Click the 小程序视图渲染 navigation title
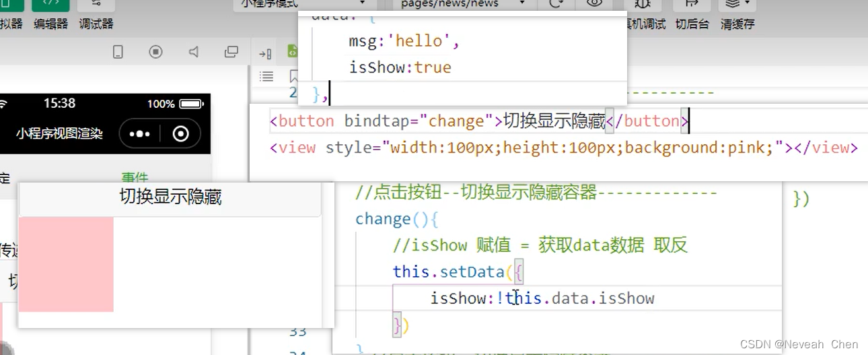The width and height of the screenshot is (868, 355). pyautogui.click(x=59, y=134)
